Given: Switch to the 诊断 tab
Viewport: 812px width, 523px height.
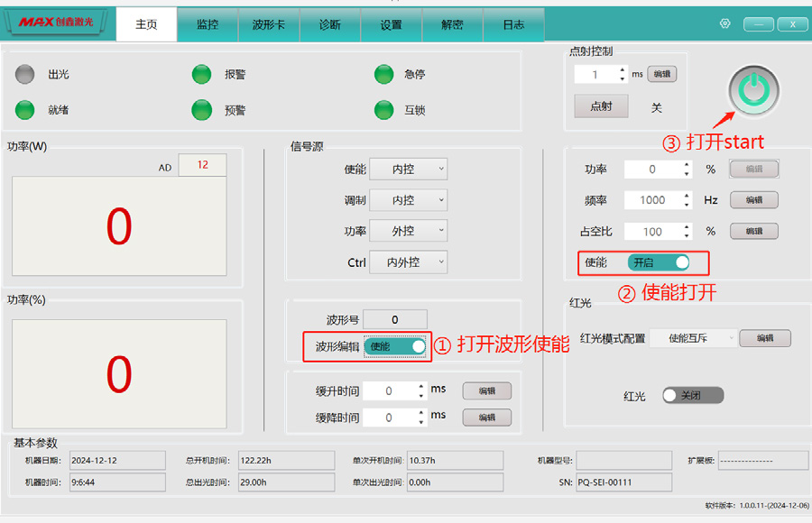Looking at the screenshot, I should [x=330, y=24].
